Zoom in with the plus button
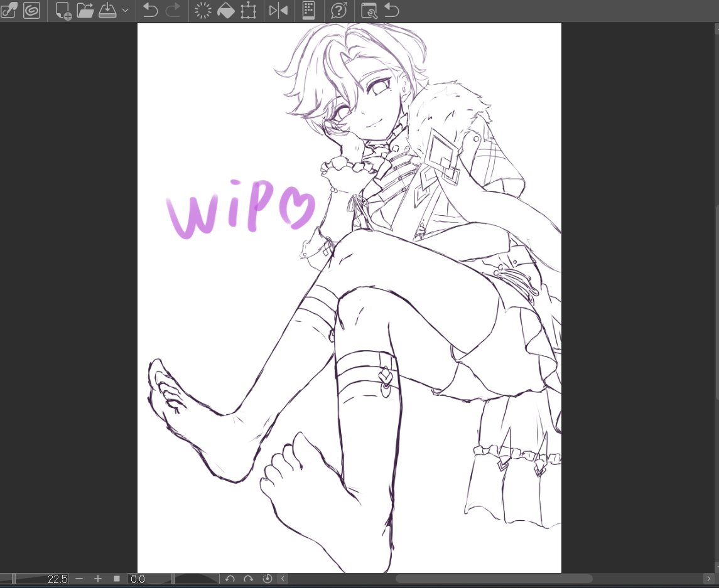719x588 pixels. click(97, 579)
